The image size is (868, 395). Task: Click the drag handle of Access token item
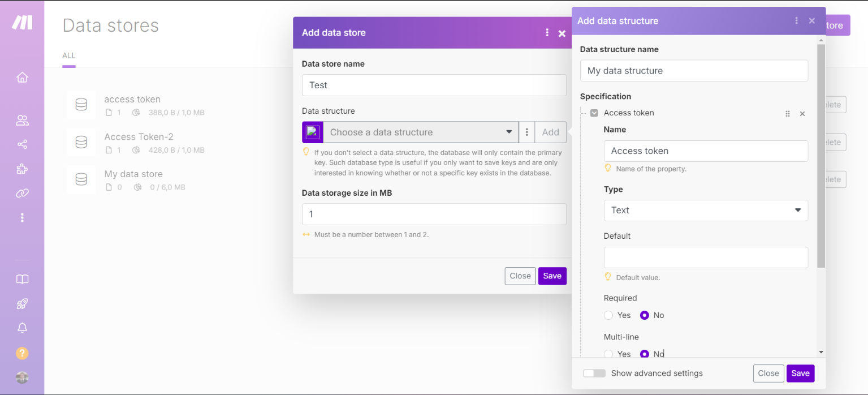pos(788,114)
